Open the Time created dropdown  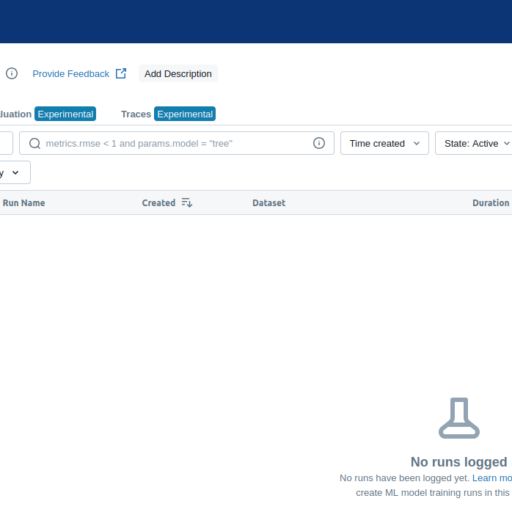[384, 143]
